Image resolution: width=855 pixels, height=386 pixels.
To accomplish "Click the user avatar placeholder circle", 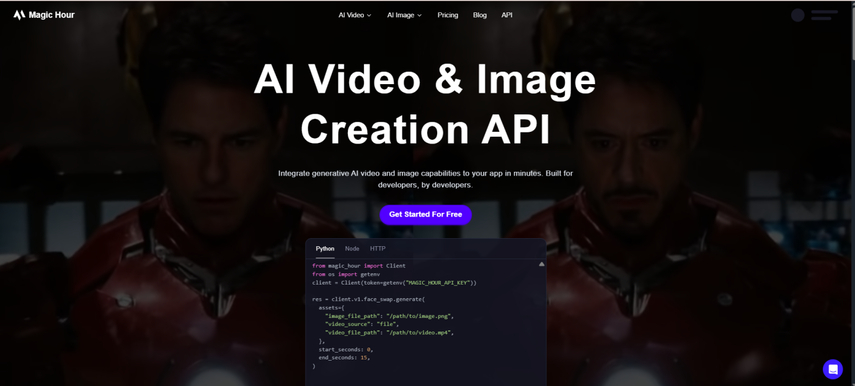I will point(798,15).
